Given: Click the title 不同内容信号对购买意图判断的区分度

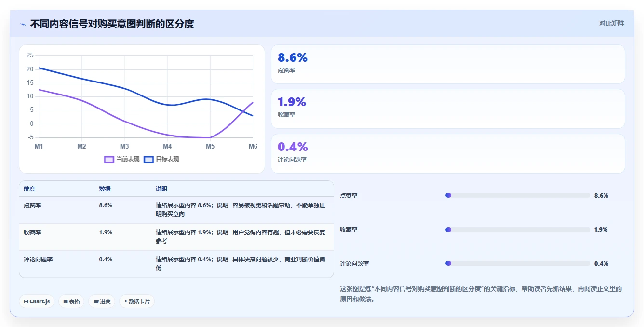Looking at the screenshot, I should click(112, 24).
